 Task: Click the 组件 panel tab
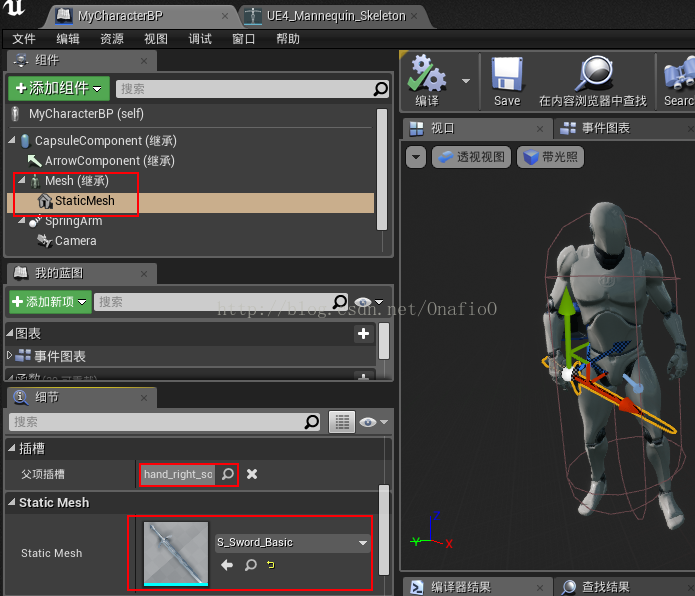pyautogui.click(x=82, y=61)
